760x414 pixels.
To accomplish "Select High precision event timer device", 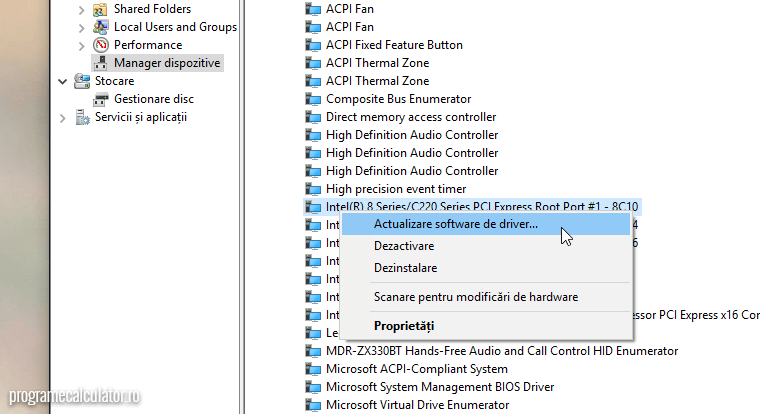I will tap(396, 189).
